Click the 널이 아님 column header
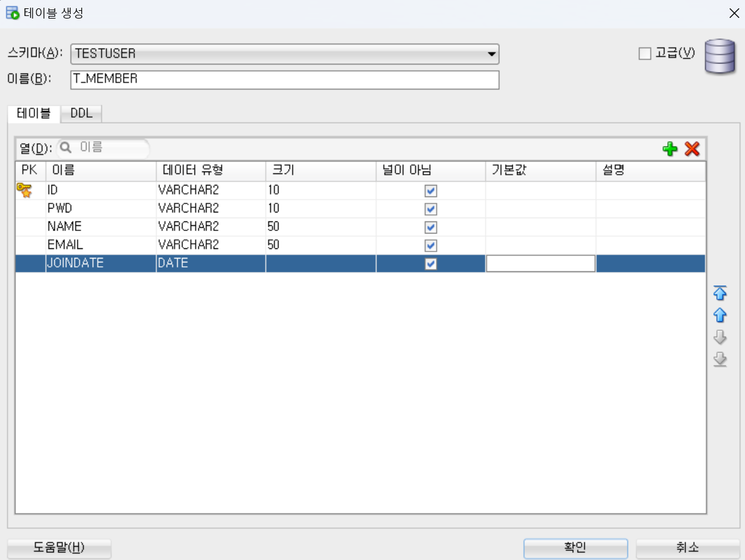745x560 pixels. click(431, 170)
